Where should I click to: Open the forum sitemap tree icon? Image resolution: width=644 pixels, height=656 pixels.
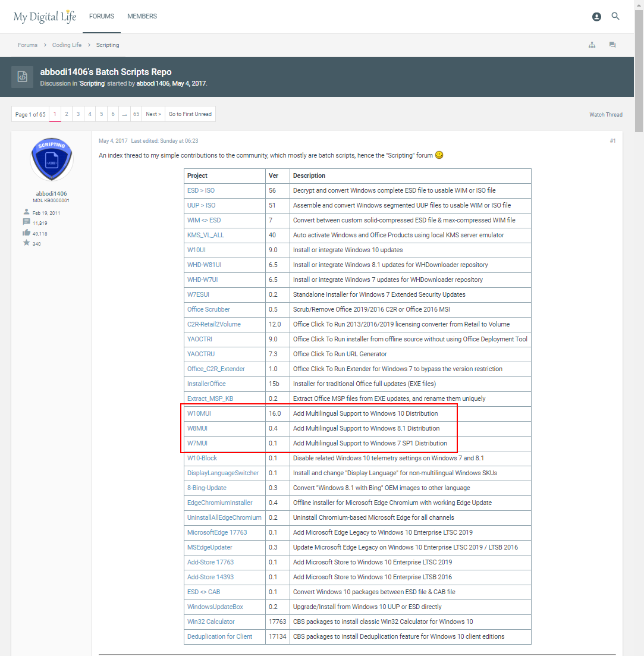pyautogui.click(x=592, y=45)
